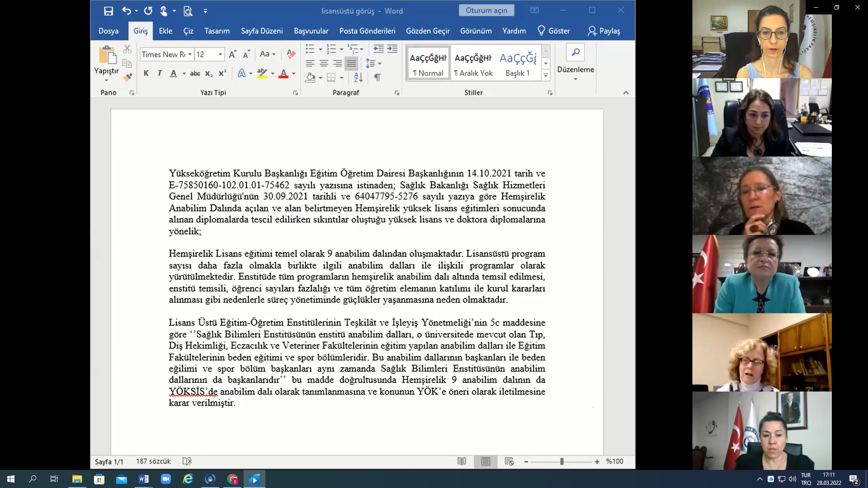Switch to the Gözden Geçir tab

[428, 31]
